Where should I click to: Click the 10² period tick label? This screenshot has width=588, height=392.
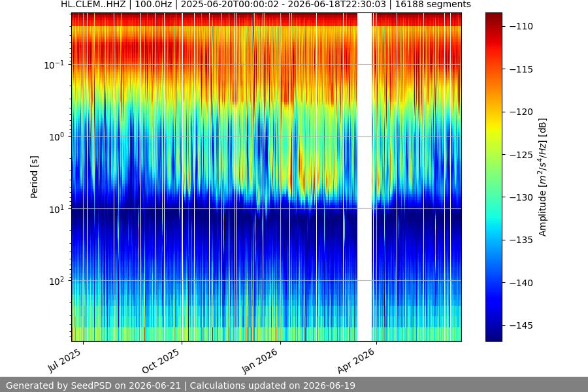pos(57,281)
